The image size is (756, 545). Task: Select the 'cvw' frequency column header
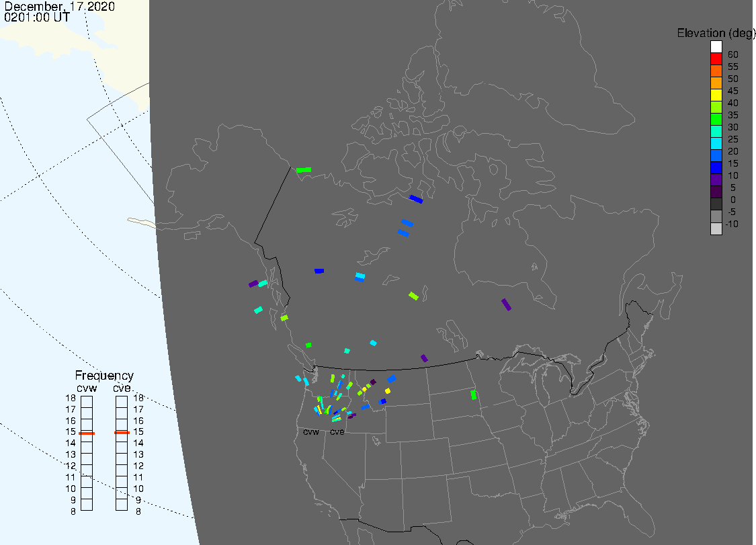pos(87,388)
